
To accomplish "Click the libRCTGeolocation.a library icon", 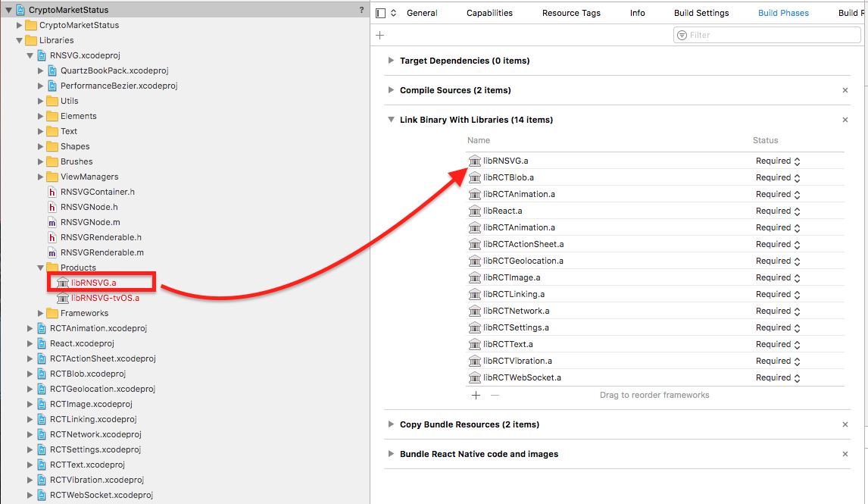I will tap(474, 260).
